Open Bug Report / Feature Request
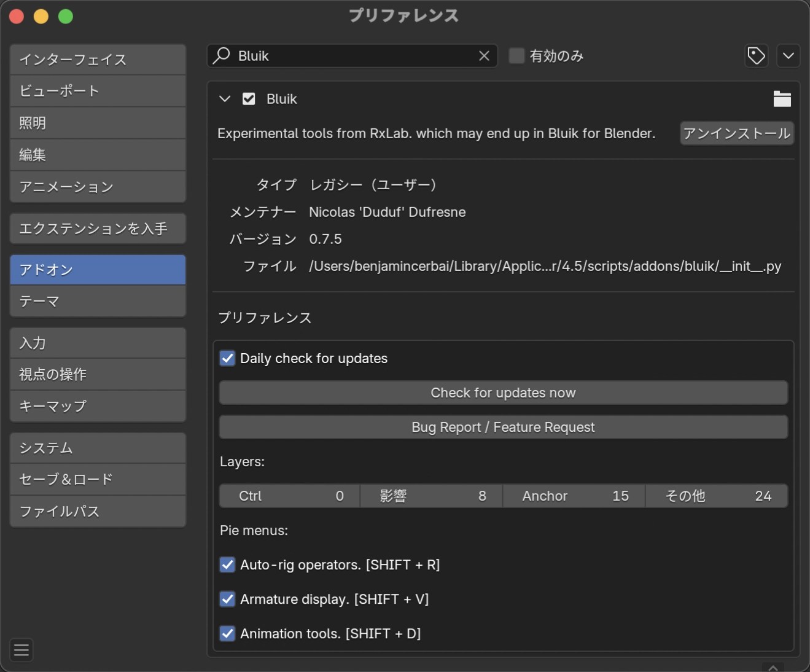 pyautogui.click(x=504, y=427)
